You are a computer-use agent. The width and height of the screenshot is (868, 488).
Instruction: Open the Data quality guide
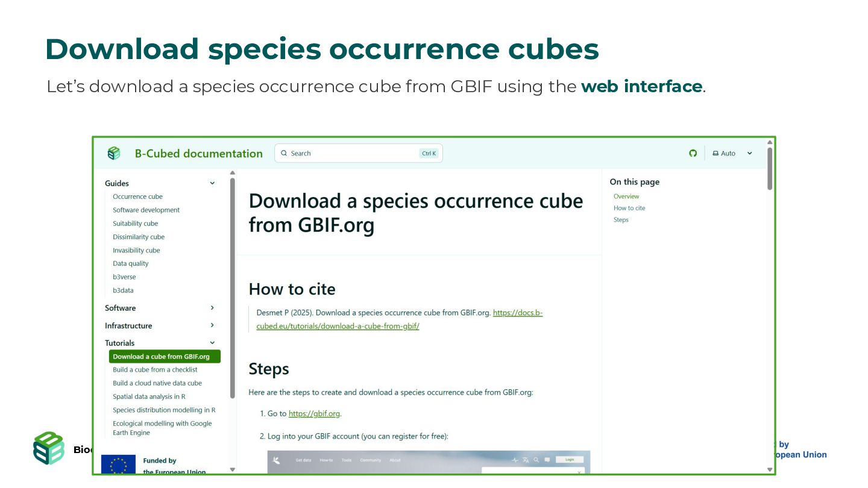click(130, 263)
